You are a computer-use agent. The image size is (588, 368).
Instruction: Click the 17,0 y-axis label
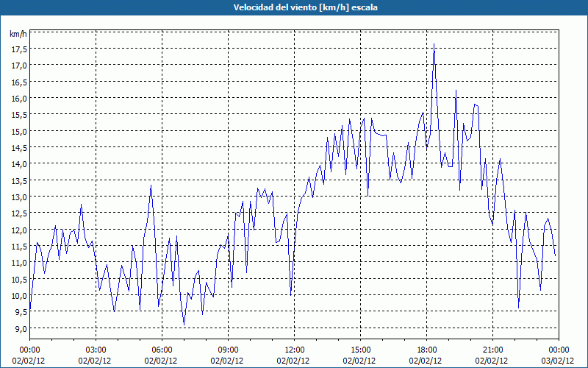pyautogui.click(x=20, y=66)
